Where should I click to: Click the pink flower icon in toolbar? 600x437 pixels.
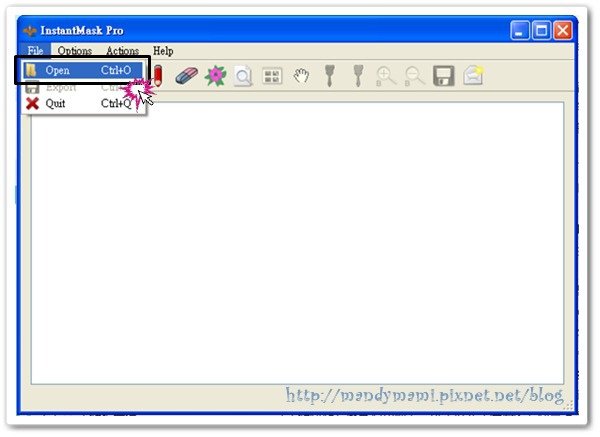[215, 76]
